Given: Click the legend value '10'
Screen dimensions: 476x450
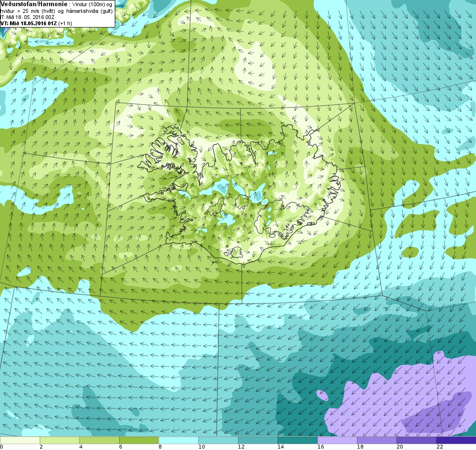Looking at the screenshot, I should [201, 447].
